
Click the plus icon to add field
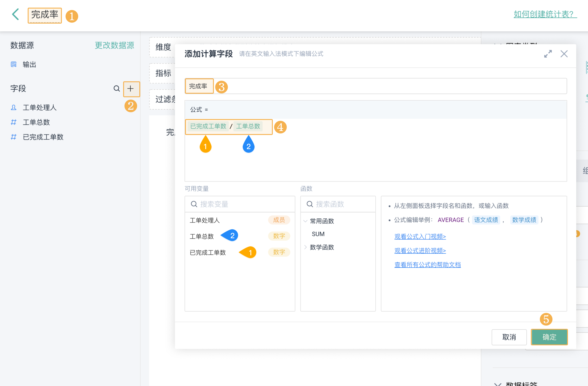(131, 89)
